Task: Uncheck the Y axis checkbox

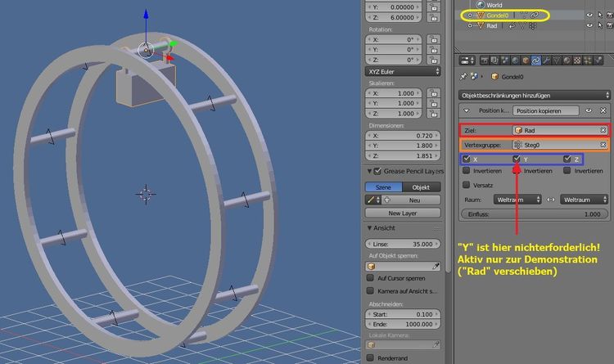Action: point(517,159)
